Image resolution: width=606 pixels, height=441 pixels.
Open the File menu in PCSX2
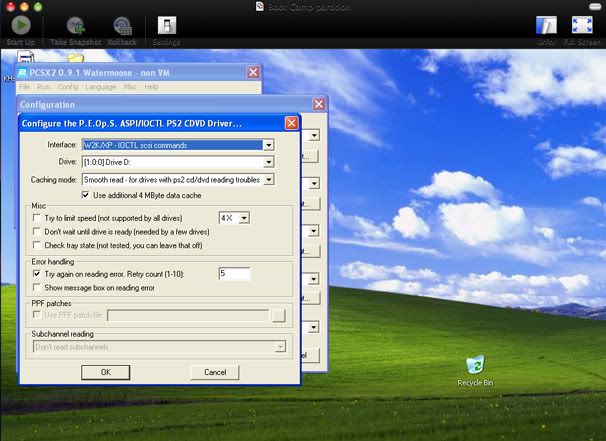coord(24,87)
